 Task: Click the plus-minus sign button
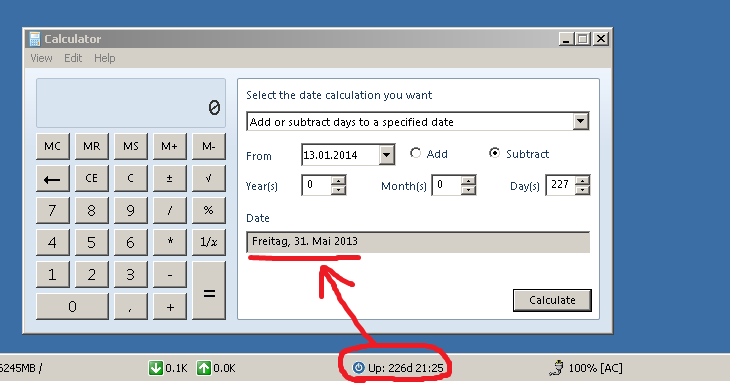[169, 179]
